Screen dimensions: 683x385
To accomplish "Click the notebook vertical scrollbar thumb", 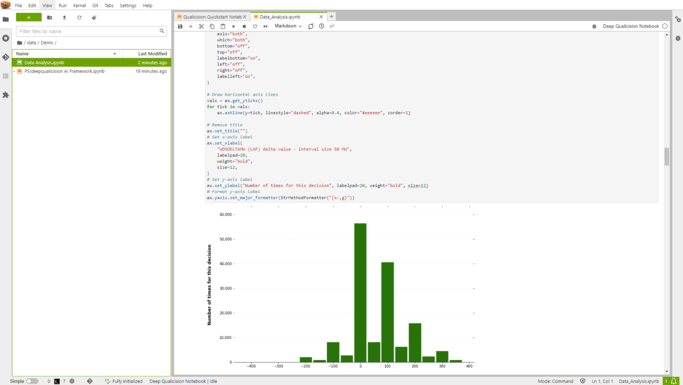I will click(666, 156).
